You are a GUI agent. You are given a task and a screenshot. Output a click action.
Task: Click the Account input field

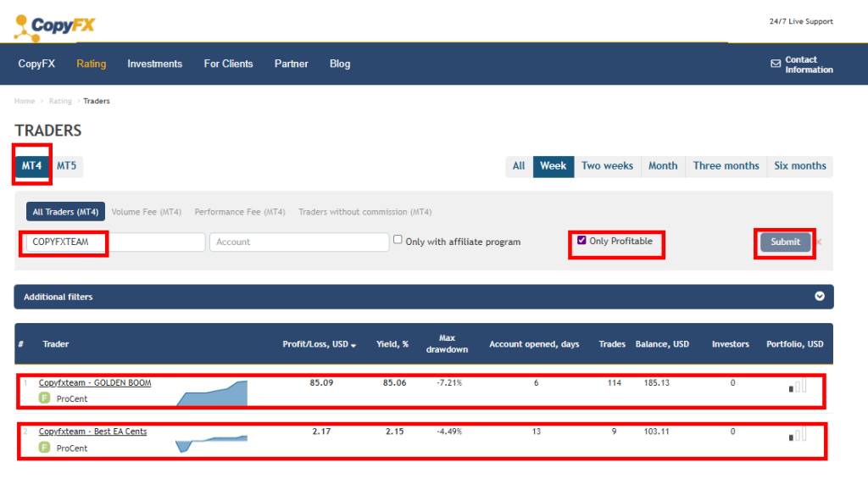pos(299,242)
